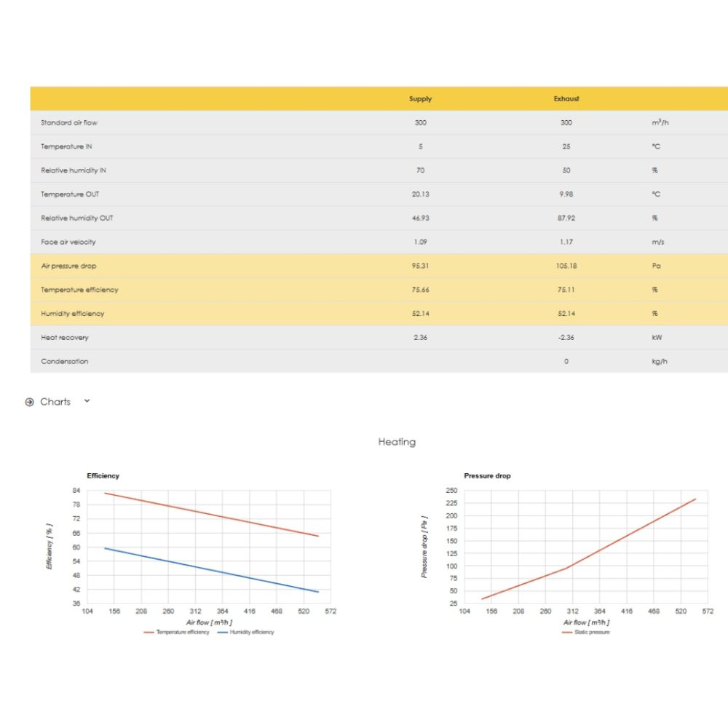The height and width of the screenshot is (728, 728).
Task: Click the Air pressure drop row label
Action: pos(68,266)
